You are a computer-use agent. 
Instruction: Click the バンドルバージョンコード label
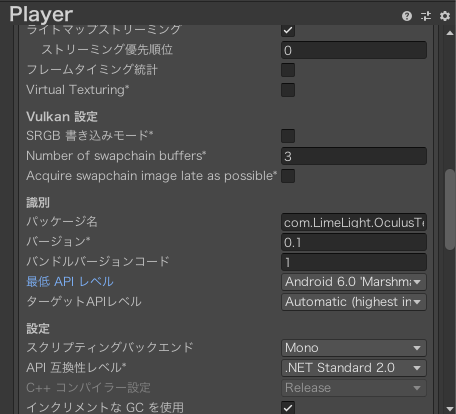pos(98,262)
